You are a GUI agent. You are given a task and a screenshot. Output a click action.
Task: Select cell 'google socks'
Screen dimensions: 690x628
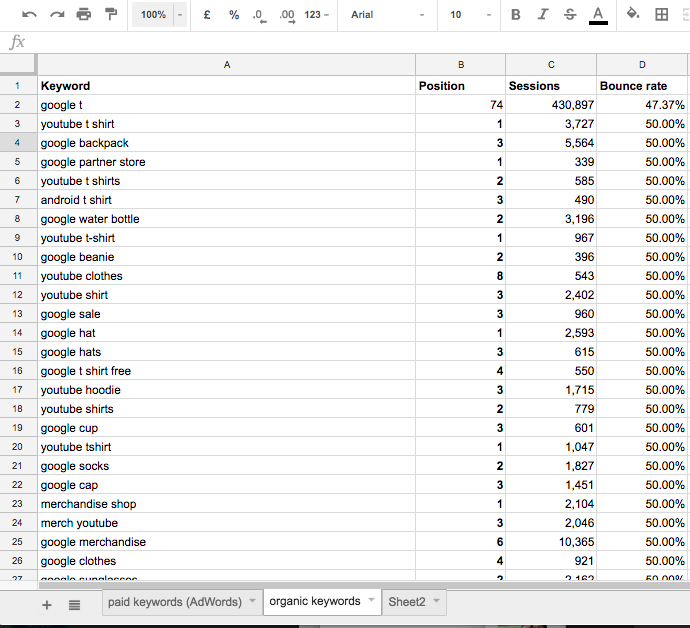tap(227, 466)
